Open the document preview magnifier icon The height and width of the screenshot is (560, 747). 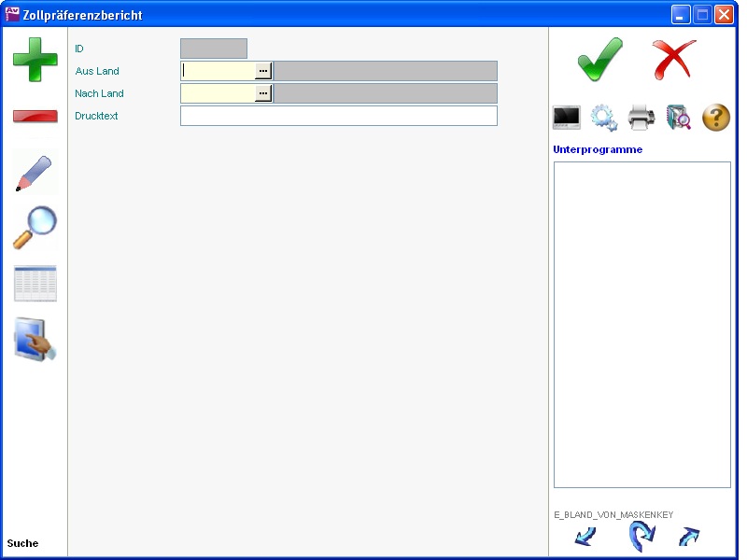pos(679,118)
